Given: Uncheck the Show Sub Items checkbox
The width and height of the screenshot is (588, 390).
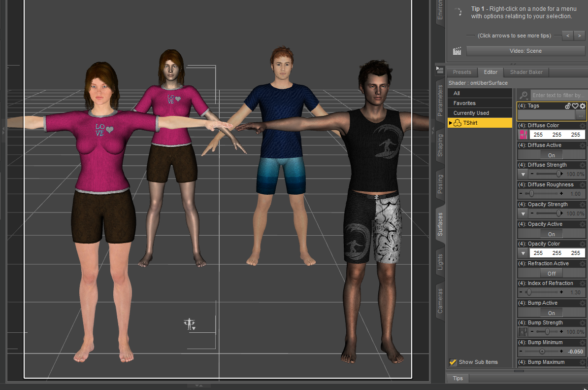Looking at the screenshot, I should pyautogui.click(x=453, y=362).
